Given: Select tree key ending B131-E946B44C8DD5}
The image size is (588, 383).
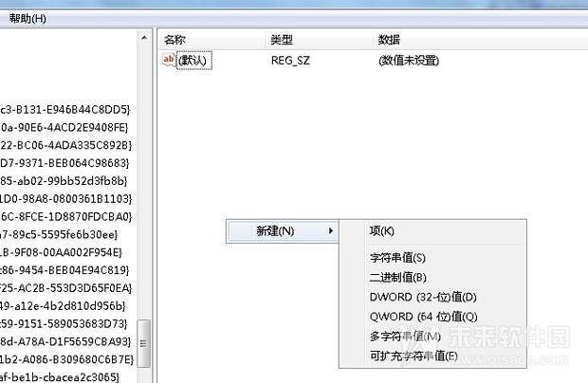Looking at the screenshot, I should pyautogui.click(x=65, y=109).
